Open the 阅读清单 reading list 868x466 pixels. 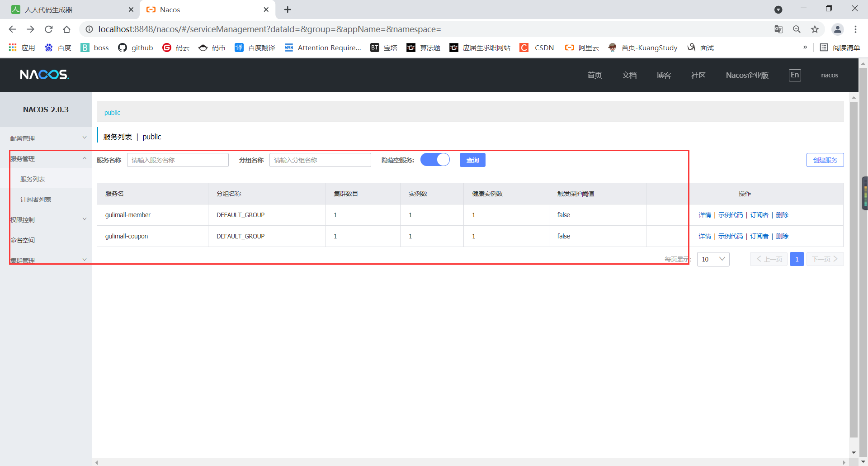click(840, 48)
